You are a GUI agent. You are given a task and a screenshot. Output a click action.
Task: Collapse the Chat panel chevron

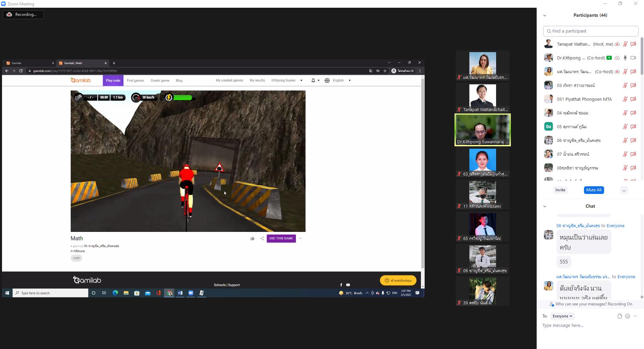point(545,206)
